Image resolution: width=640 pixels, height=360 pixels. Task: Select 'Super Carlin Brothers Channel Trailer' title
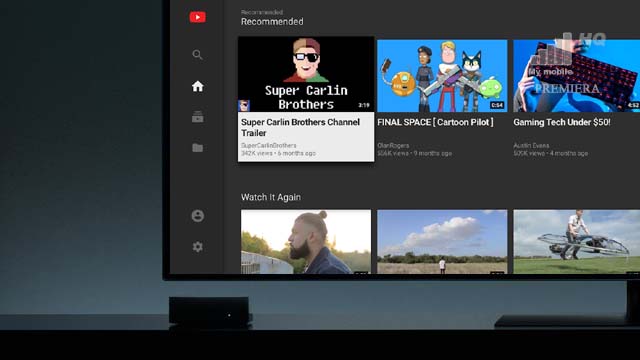(x=300, y=127)
